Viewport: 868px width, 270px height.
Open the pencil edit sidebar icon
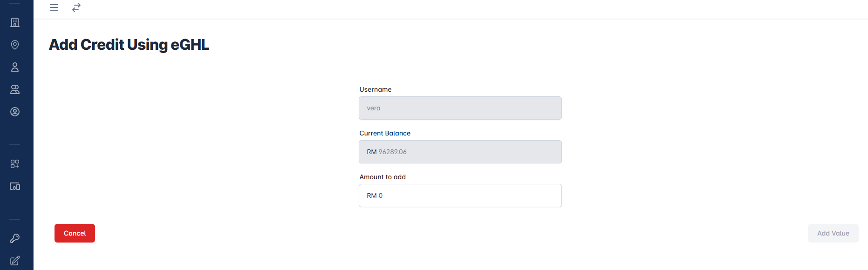[15, 261]
